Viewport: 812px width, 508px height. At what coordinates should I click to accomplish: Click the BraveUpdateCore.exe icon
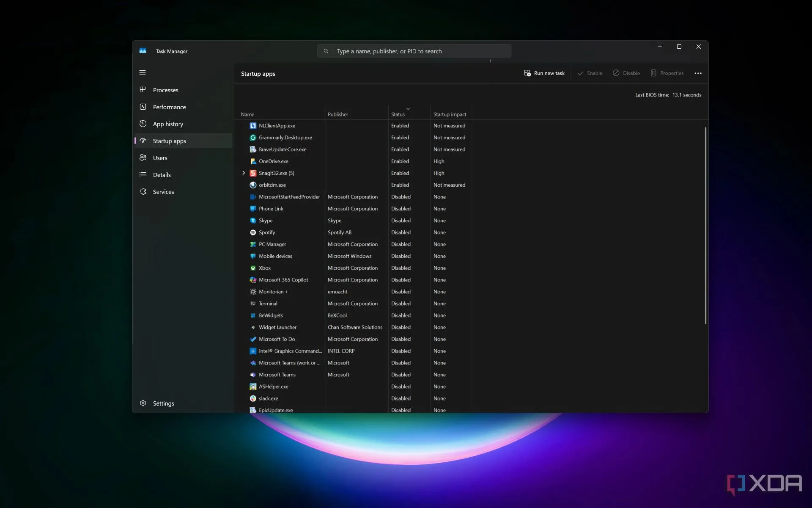(253, 149)
